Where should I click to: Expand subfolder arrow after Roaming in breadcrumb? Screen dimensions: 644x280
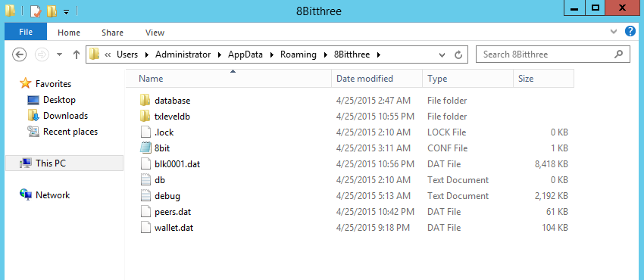tap(325, 54)
